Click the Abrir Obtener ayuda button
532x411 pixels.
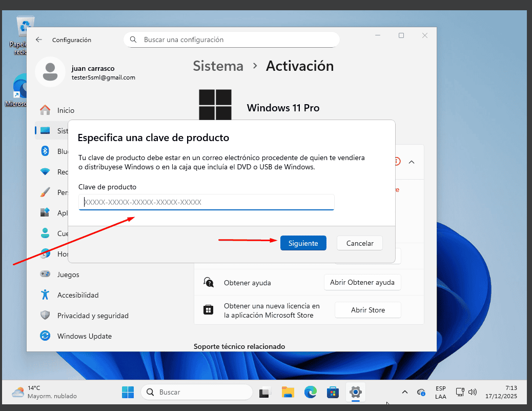point(362,282)
